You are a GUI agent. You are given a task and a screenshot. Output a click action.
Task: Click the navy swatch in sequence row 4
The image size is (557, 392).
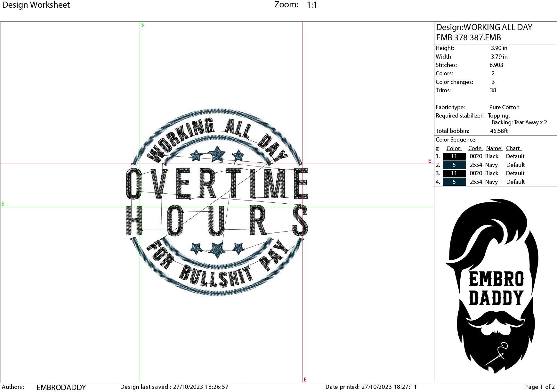click(x=454, y=182)
